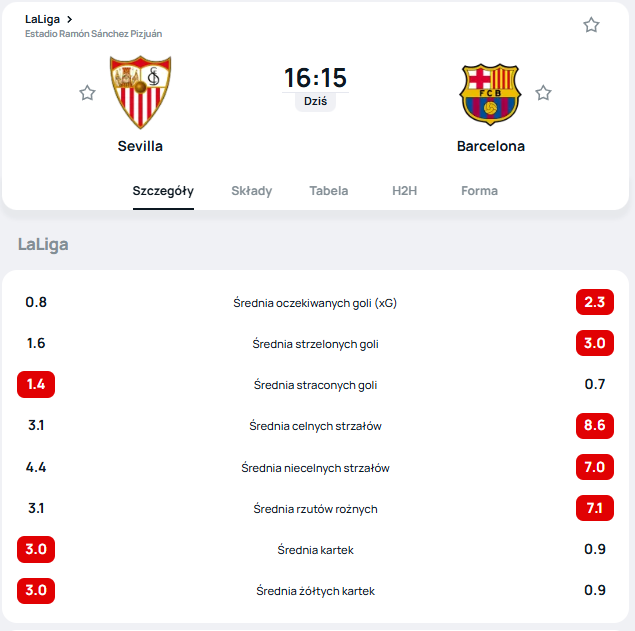Switch to the Tabela tab

(x=329, y=191)
